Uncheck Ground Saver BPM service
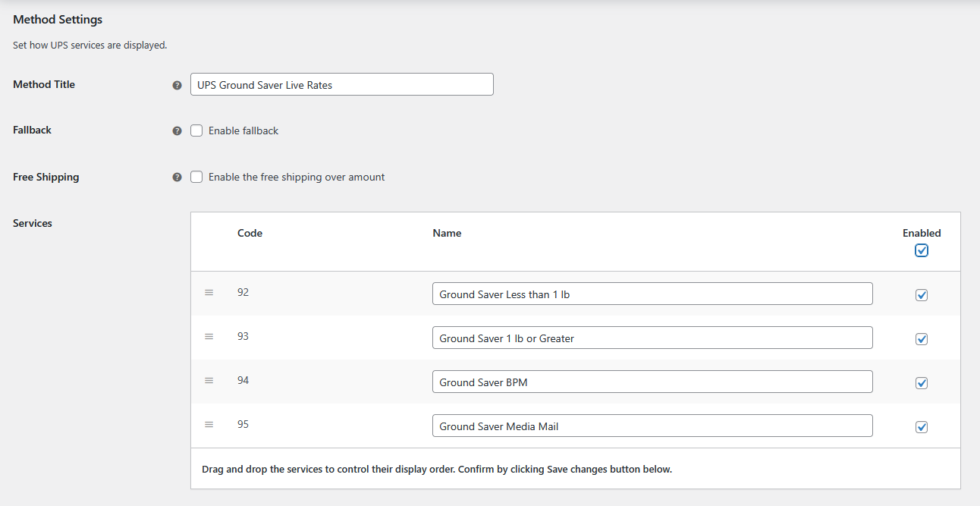 [922, 383]
